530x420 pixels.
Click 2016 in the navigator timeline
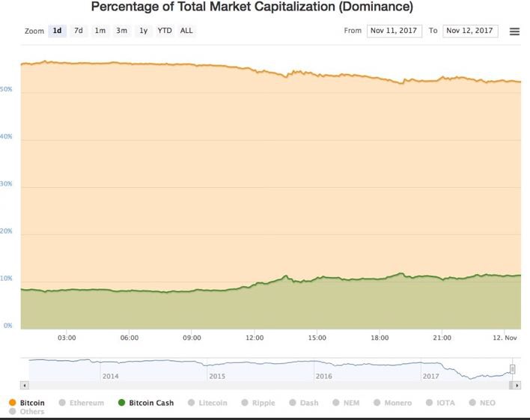pos(324,377)
